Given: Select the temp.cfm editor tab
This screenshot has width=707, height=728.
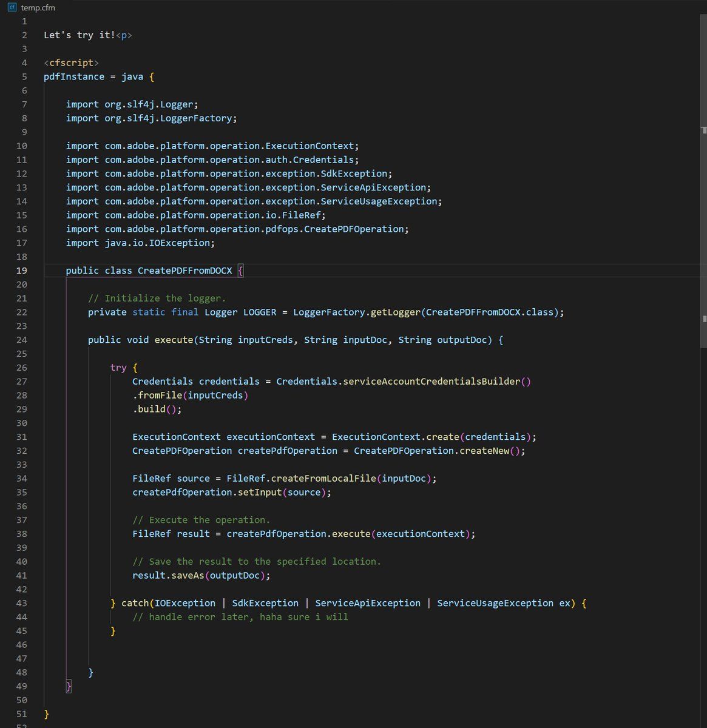Looking at the screenshot, I should tap(37, 7).
